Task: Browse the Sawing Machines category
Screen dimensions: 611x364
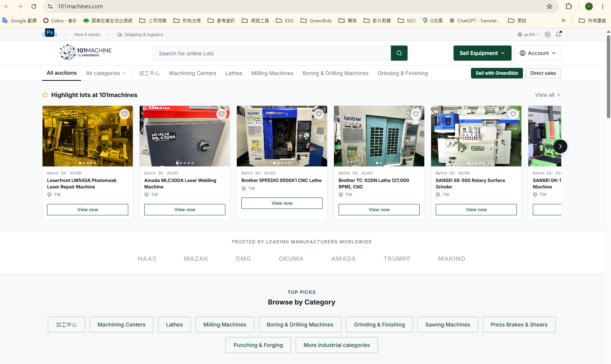Action: click(448, 325)
